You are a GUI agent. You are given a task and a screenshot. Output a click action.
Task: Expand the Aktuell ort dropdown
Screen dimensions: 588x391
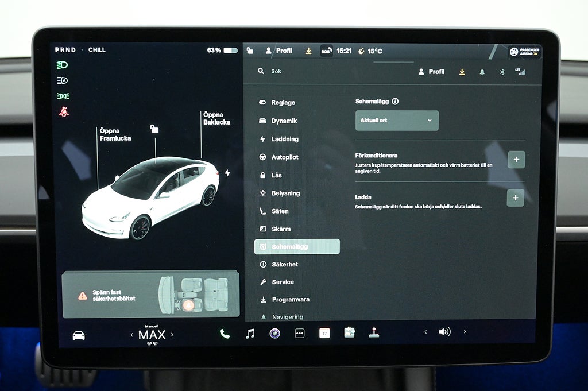tap(397, 121)
